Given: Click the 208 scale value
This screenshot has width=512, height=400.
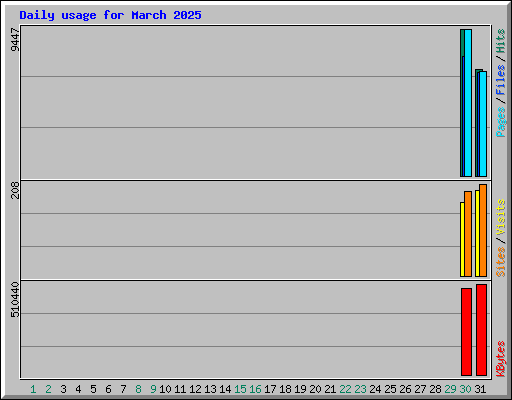Looking at the screenshot, I should (x=15, y=190).
